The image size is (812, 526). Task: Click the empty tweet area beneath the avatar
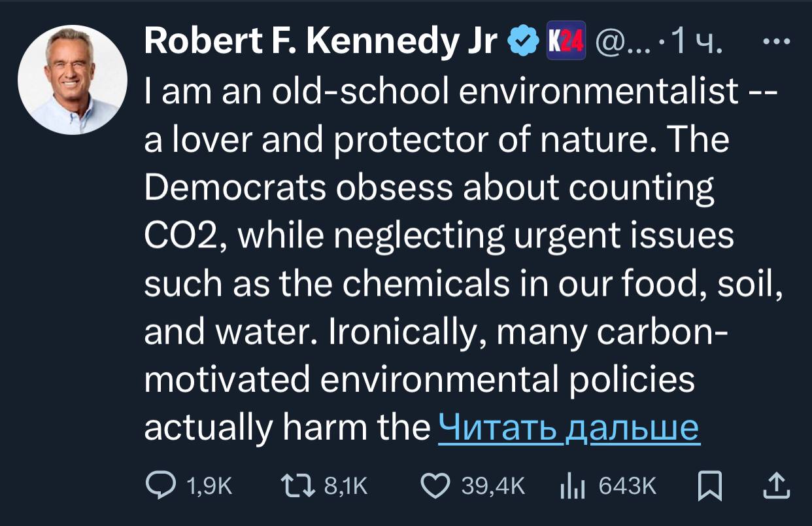(x=72, y=294)
